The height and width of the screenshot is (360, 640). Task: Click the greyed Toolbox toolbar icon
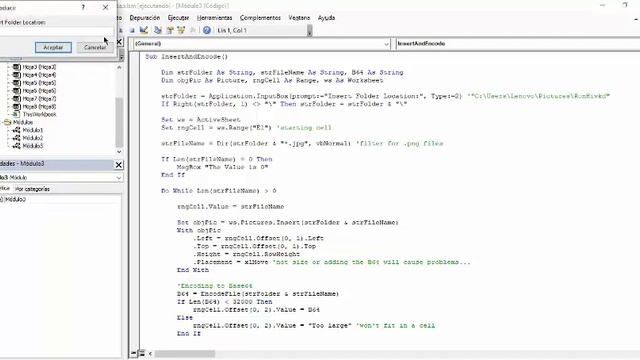(x=193, y=30)
